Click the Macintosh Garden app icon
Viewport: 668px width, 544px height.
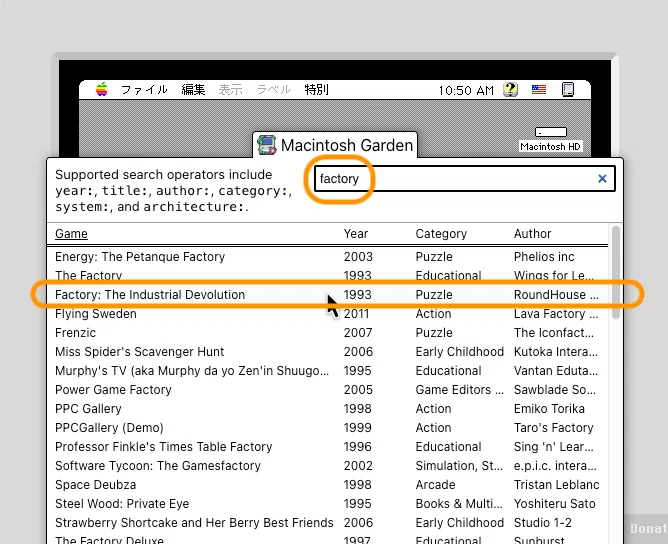pos(267,145)
